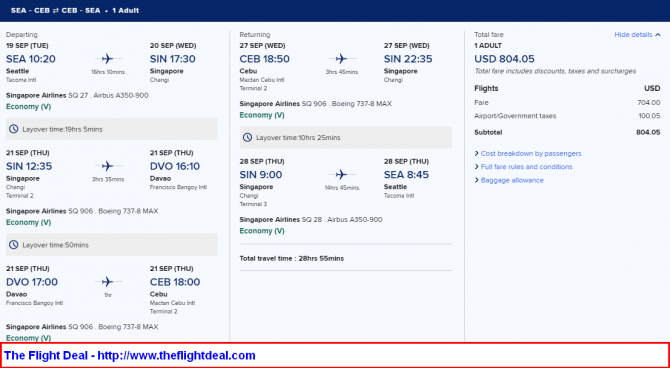Click the chevron next to Hide details
The width and height of the screenshot is (670, 368).
[x=658, y=35]
